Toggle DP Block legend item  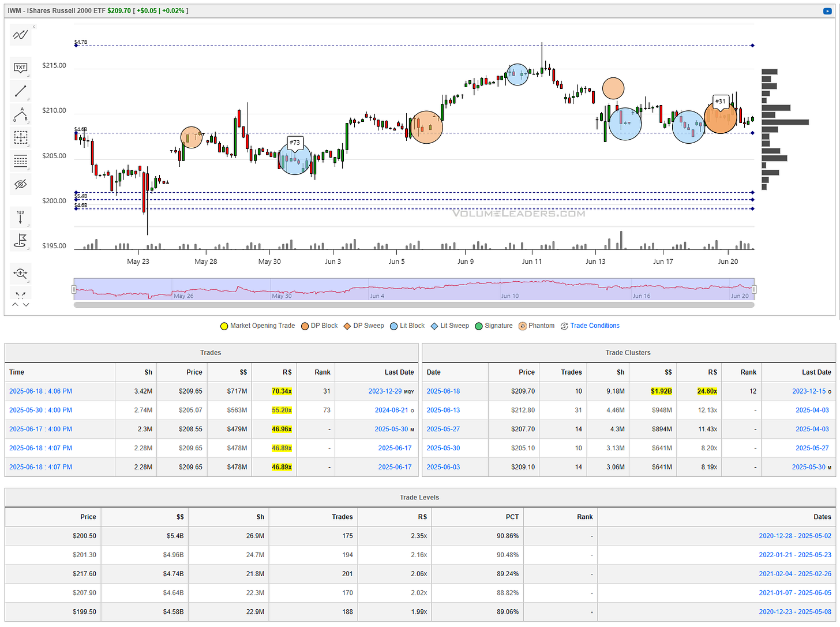click(320, 326)
